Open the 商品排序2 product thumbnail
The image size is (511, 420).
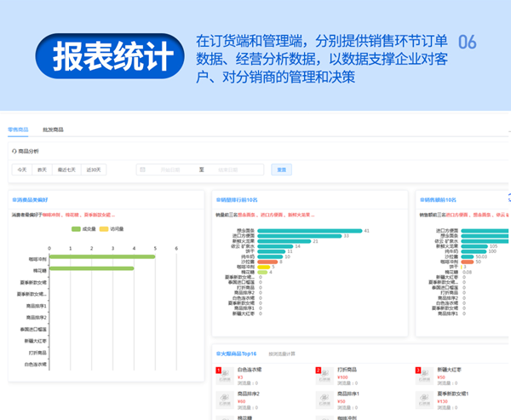[225, 400]
